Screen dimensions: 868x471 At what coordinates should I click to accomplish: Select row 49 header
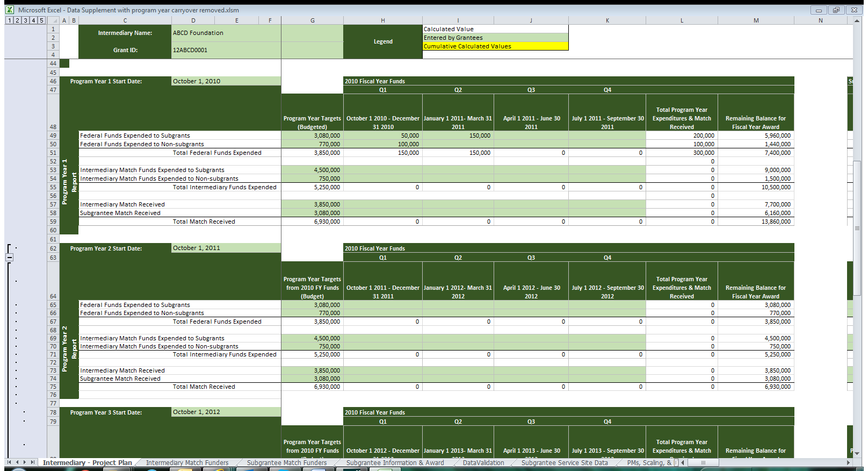click(x=53, y=135)
